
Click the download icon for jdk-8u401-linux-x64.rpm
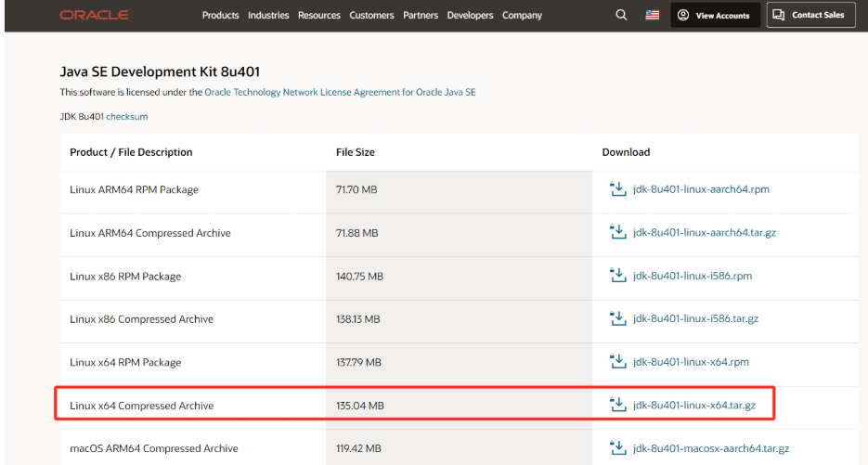pos(617,362)
